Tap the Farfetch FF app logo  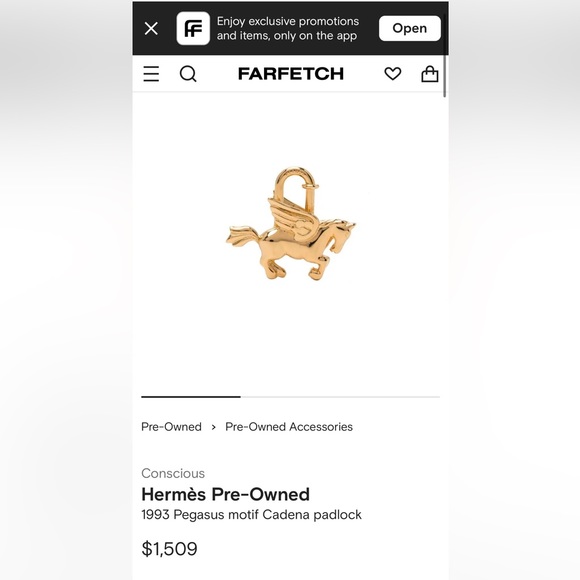click(x=193, y=28)
